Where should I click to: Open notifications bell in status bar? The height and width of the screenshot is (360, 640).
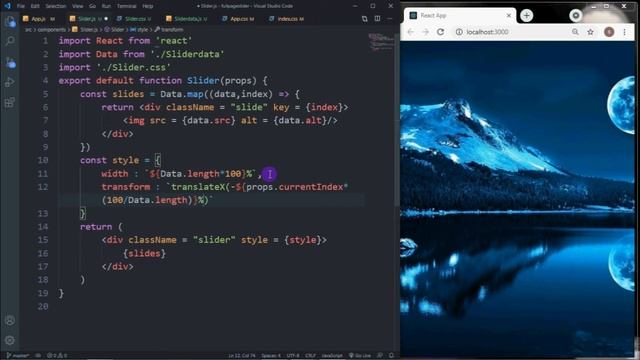(391, 356)
